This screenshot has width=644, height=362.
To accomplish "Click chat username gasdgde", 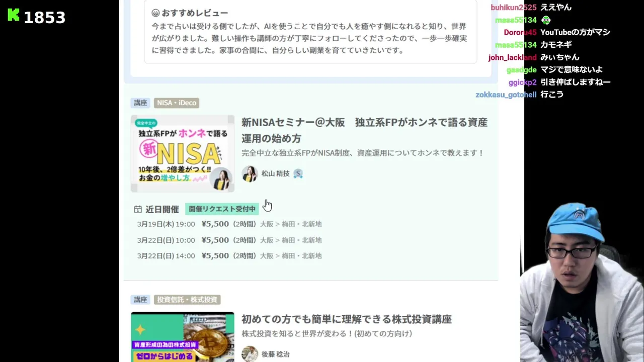I will coord(521,70).
